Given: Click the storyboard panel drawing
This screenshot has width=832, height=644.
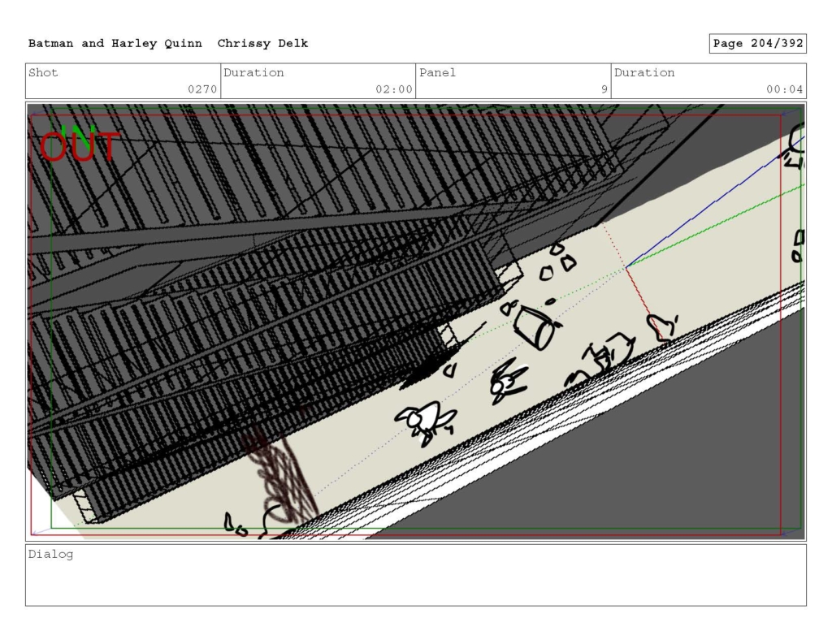Looking at the screenshot, I should coord(416,322).
